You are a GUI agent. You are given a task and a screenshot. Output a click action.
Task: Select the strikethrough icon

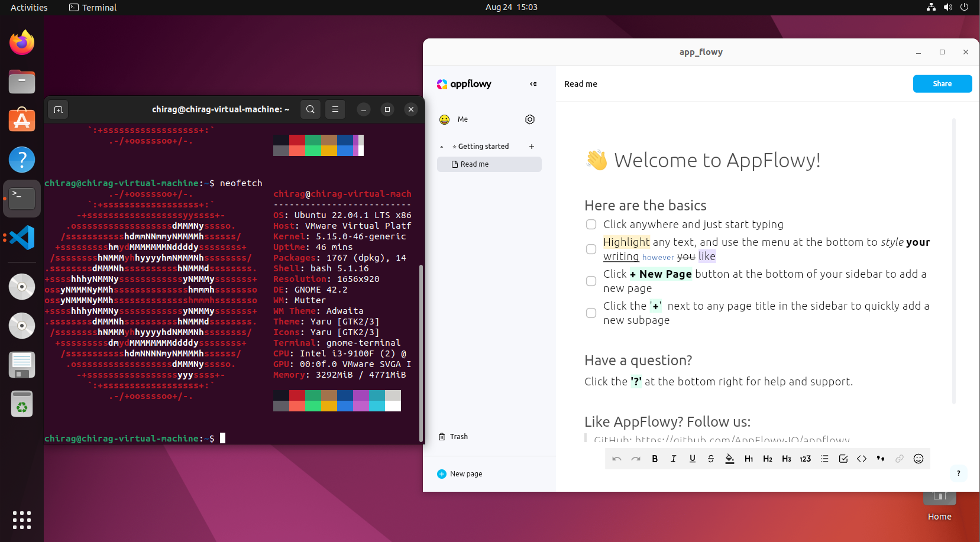tap(711, 459)
